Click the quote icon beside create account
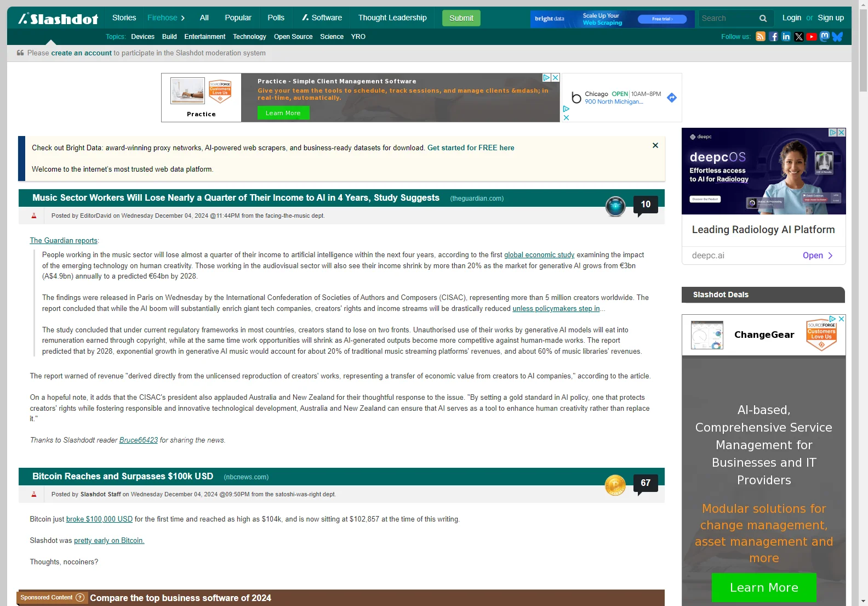868x606 pixels. pyautogui.click(x=20, y=53)
